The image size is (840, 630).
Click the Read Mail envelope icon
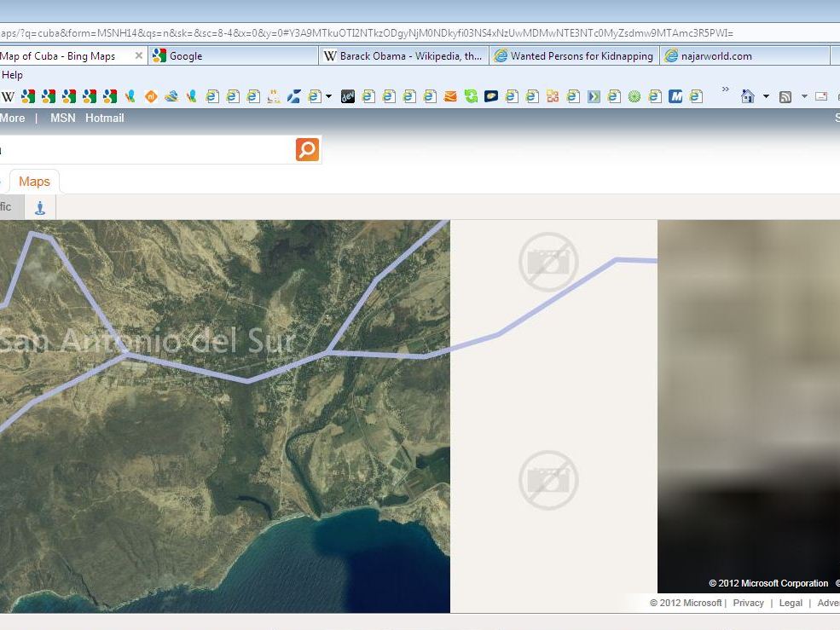[821, 96]
